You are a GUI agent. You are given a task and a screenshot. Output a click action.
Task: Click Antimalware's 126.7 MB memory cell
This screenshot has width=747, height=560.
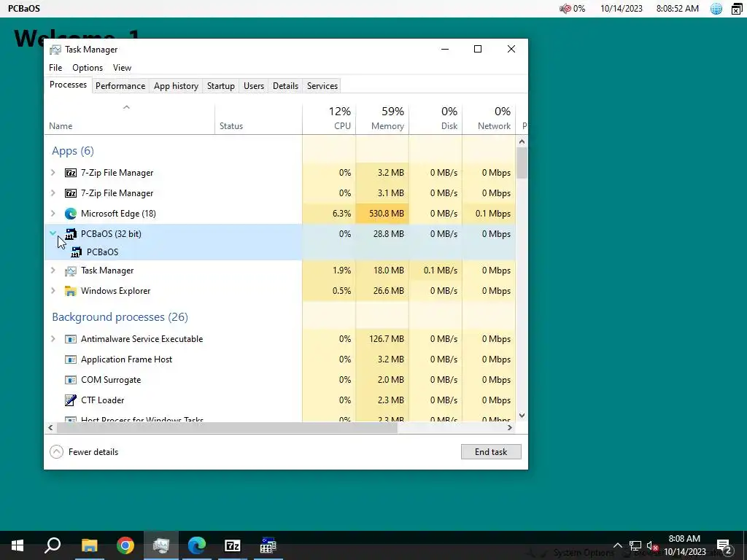click(382, 339)
